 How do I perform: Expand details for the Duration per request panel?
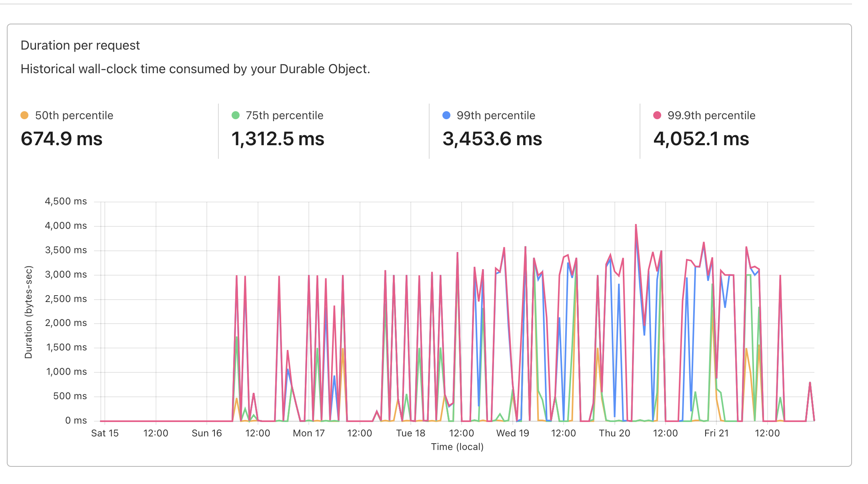80,45
